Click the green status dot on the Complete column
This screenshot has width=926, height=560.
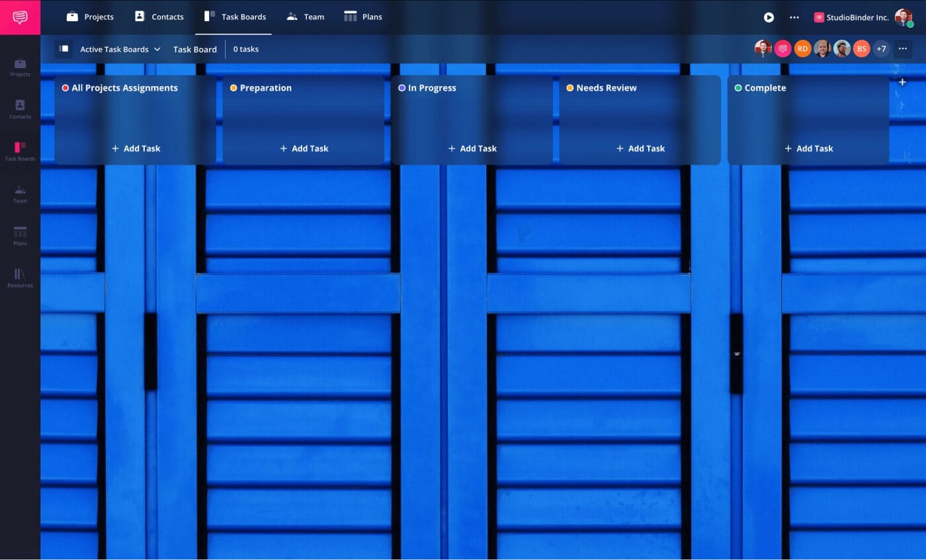tap(737, 87)
